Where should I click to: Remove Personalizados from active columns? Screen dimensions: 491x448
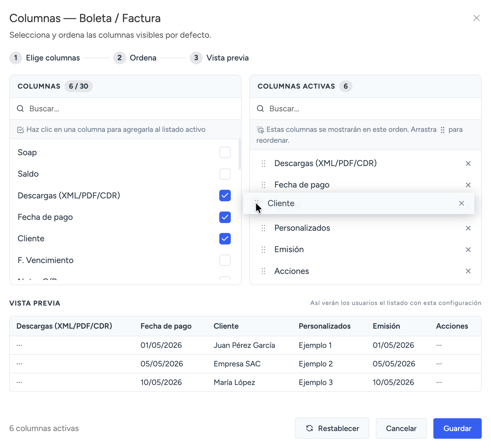(468, 228)
